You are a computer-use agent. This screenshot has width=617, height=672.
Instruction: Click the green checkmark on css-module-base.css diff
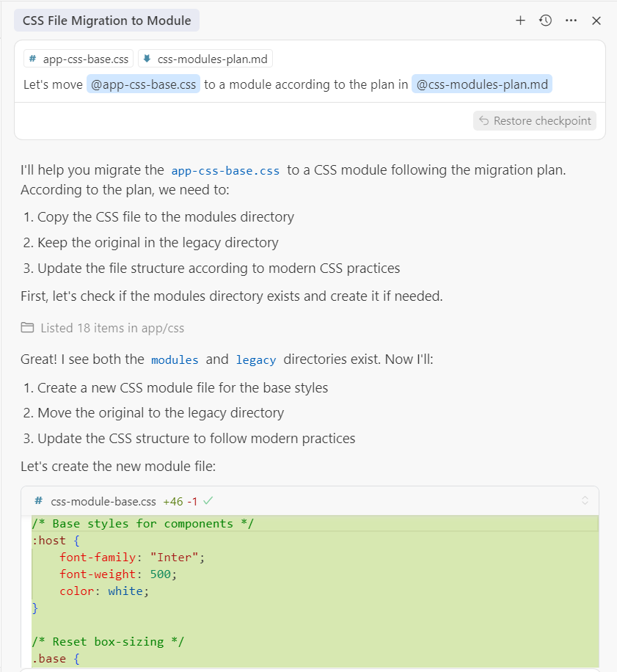(x=208, y=500)
